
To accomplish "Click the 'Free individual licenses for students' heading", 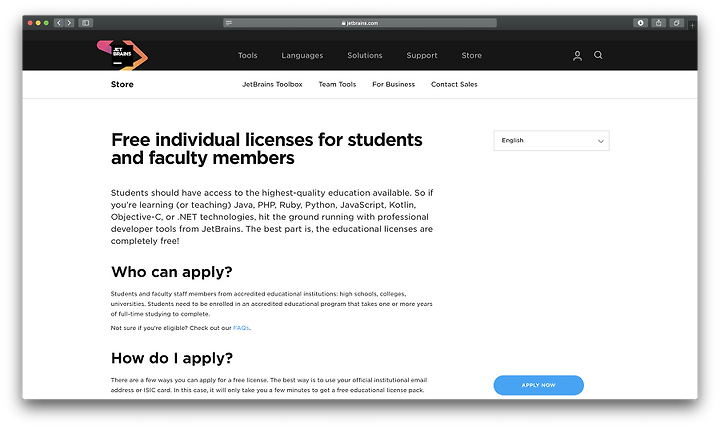I will tap(266, 148).
